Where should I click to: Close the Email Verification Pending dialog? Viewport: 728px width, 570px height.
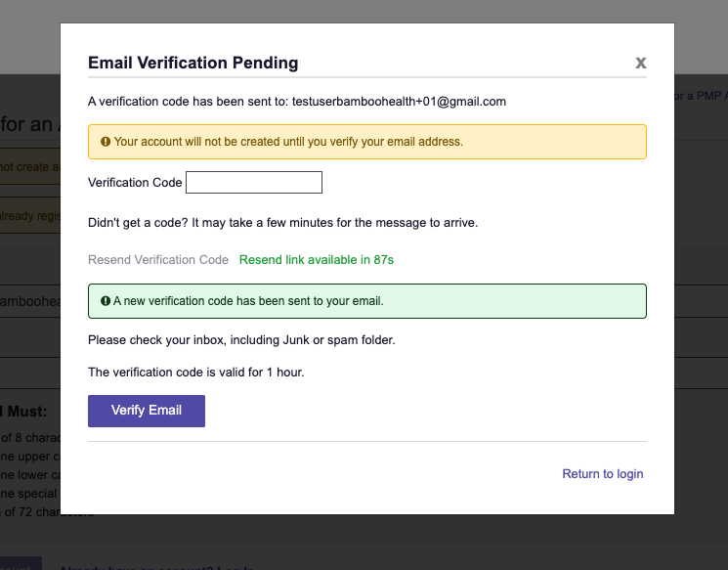[641, 63]
